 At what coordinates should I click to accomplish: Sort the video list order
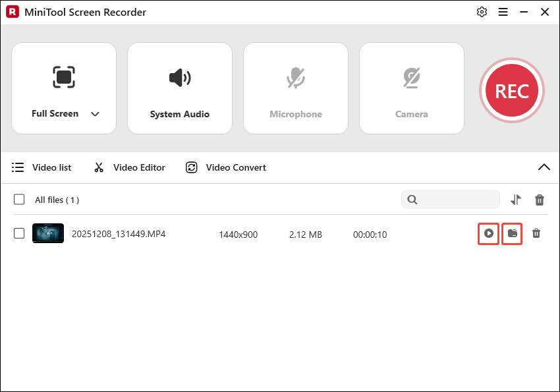point(515,200)
